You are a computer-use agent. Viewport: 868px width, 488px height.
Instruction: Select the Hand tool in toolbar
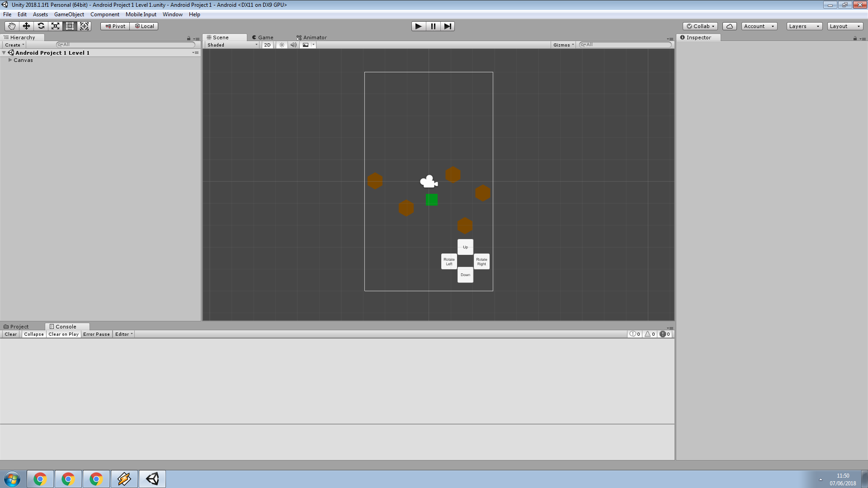click(12, 26)
